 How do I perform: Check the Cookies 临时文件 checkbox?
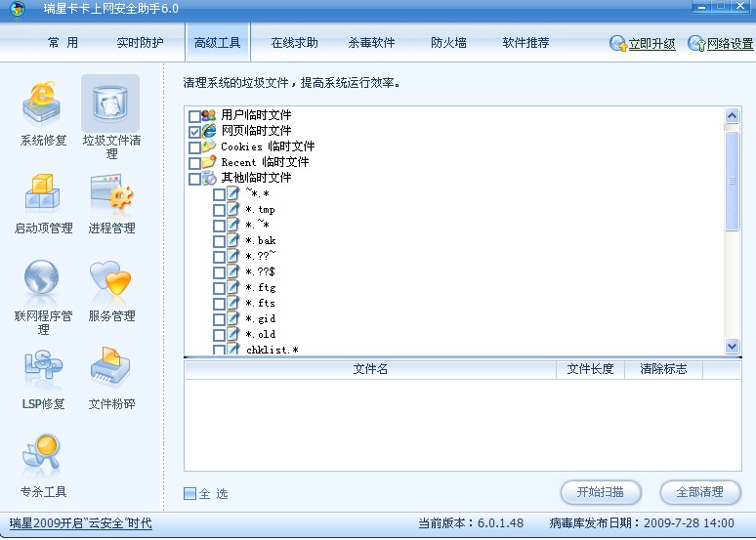(x=194, y=147)
